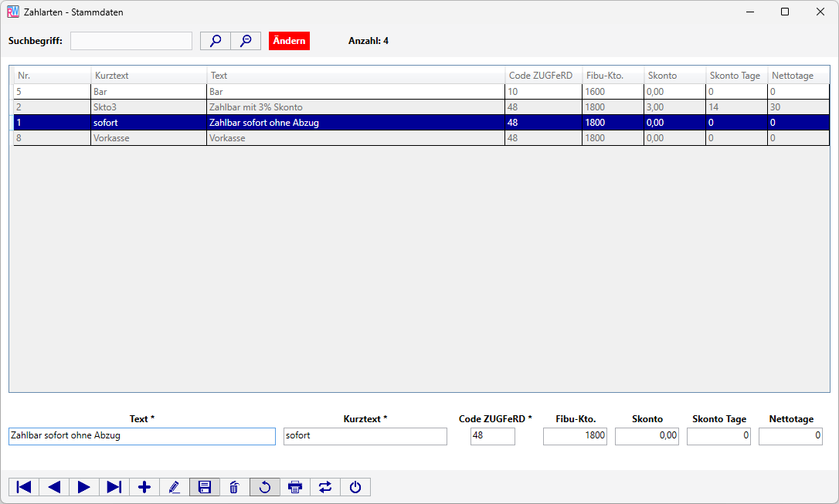The width and height of the screenshot is (839, 504).
Task: Click the Suchbegriff: label
Action: coord(36,41)
